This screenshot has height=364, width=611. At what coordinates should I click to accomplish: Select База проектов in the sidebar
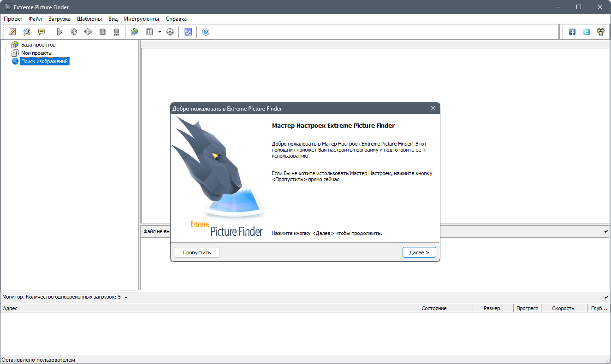point(37,44)
